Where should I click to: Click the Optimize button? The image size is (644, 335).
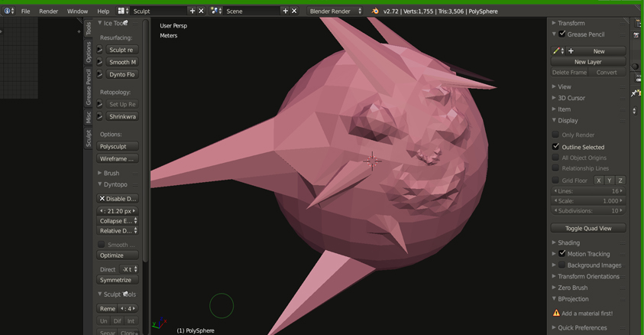click(118, 255)
